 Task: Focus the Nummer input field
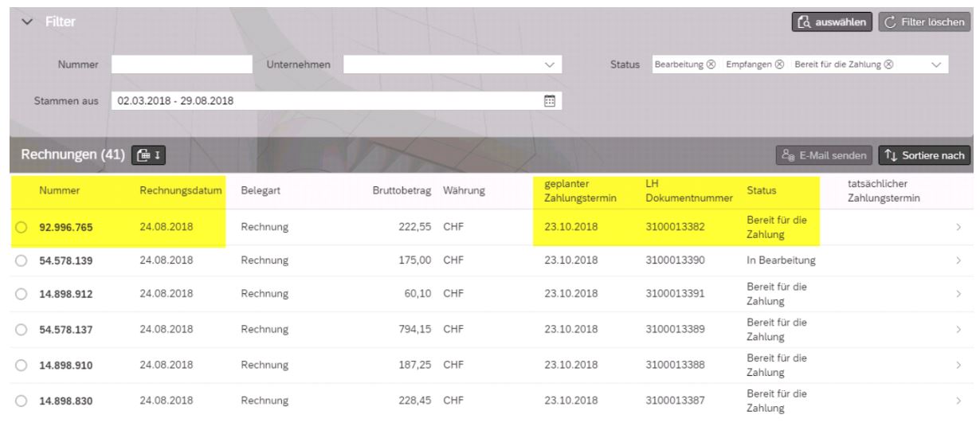(x=182, y=64)
